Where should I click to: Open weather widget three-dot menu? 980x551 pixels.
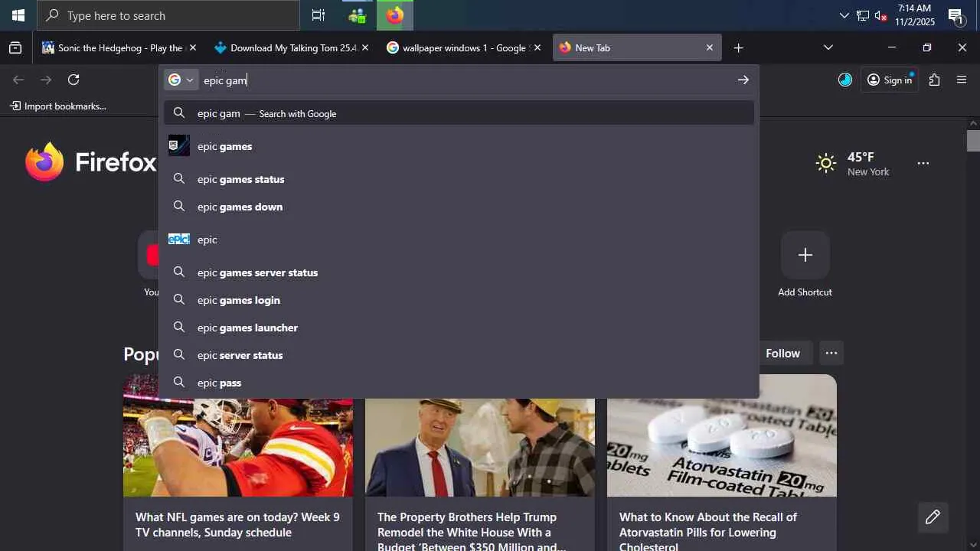tap(923, 163)
